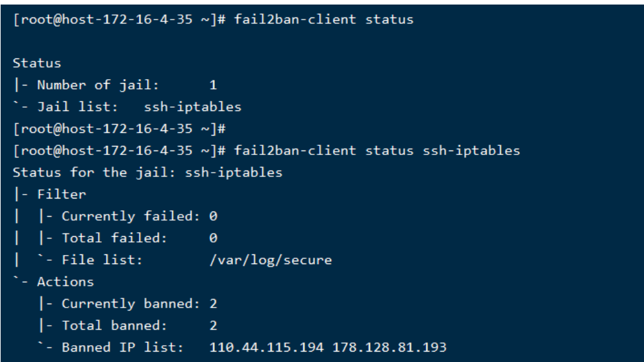The width and height of the screenshot is (644, 362).
Task: Select the Actions tree node
Action: (65, 282)
